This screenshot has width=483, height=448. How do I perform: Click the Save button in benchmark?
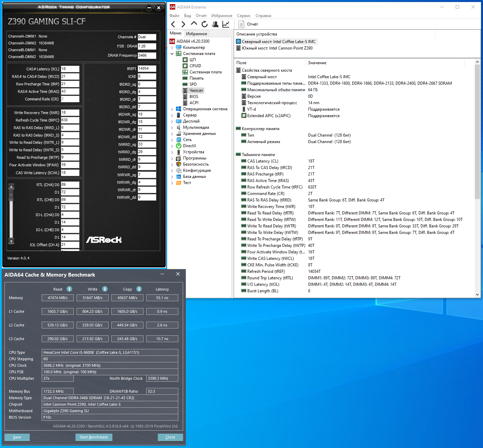click(x=17, y=437)
